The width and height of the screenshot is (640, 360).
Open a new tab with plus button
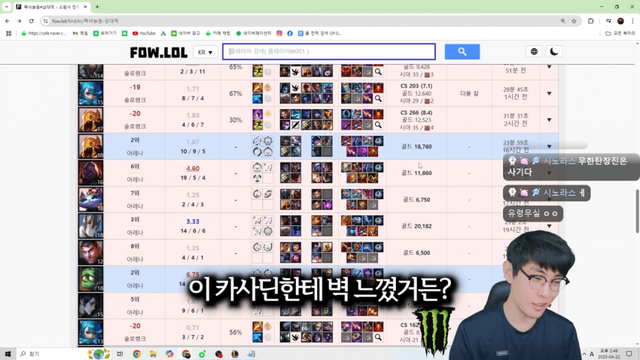(97, 7)
